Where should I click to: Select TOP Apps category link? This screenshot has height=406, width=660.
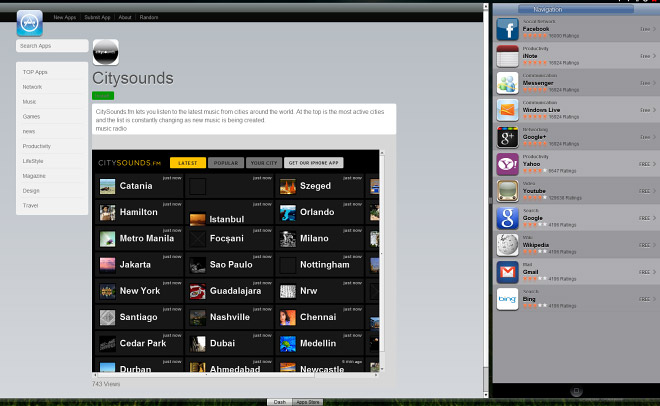click(35, 72)
